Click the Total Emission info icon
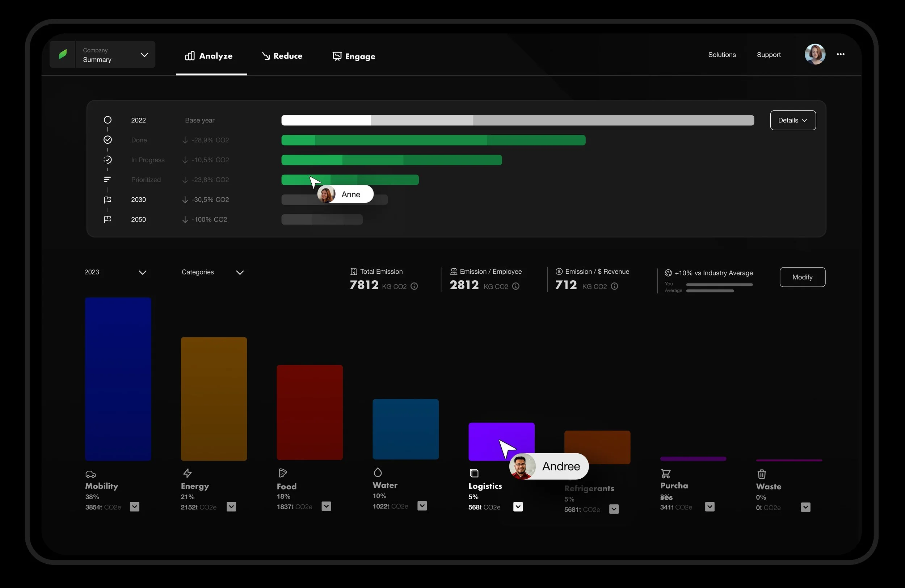Screen dimensions: 905x588 414,286
